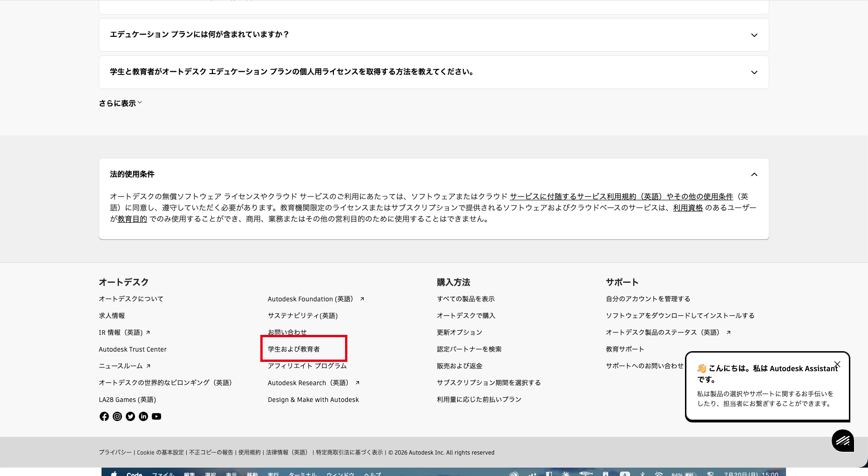Image resolution: width=868 pixels, height=476 pixels.
Task: Open IR 情報（英語）link
Action: pyautogui.click(x=124, y=333)
